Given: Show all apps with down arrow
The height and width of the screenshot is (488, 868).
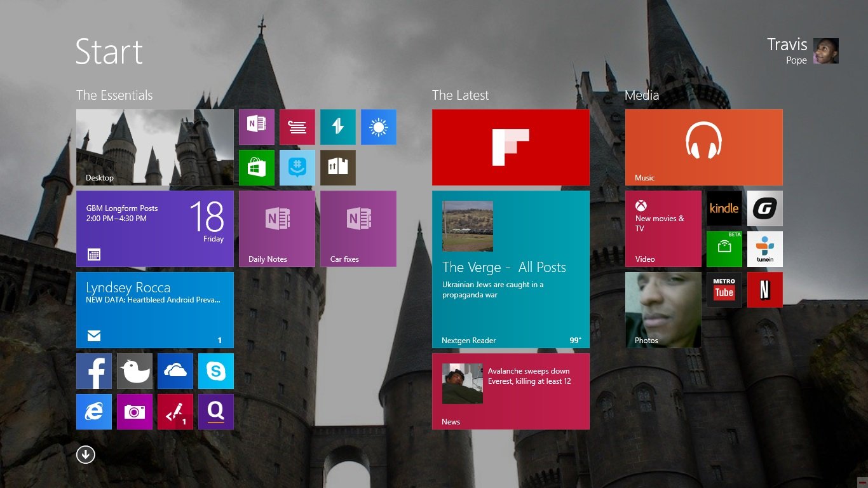Looking at the screenshot, I should (86, 454).
